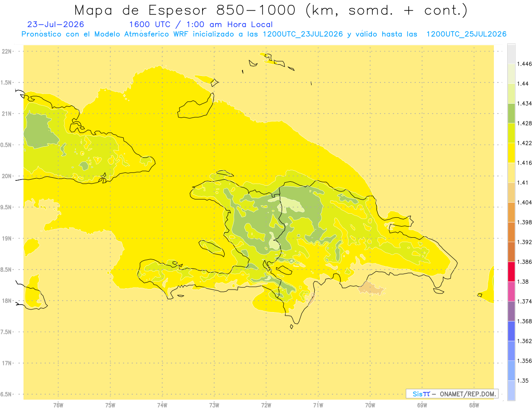The image size is (532, 411).
Task: Click legend value "1.434"
Action: click(x=524, y=103)
